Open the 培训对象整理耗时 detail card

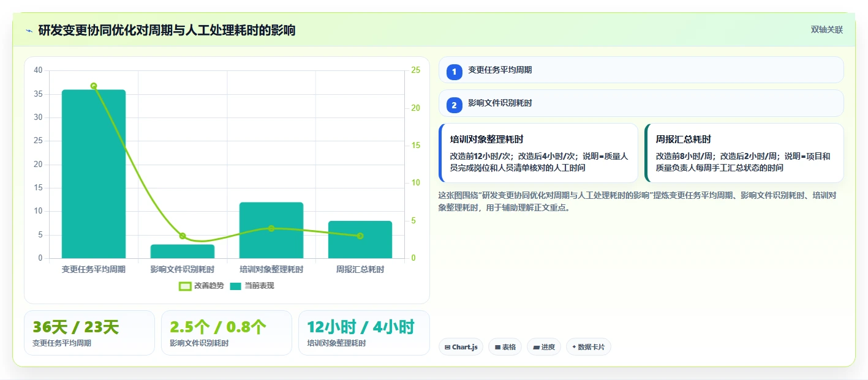click(x=538, y=153)
